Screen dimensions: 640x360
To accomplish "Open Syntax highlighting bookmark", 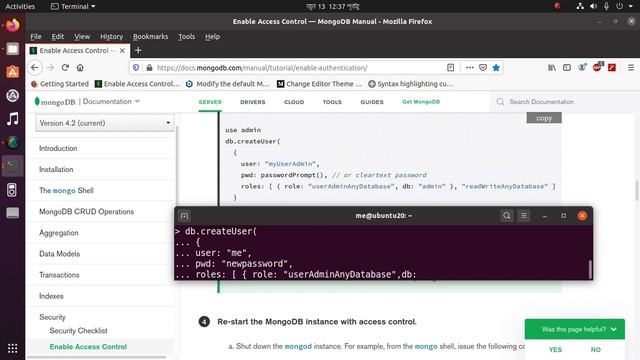I will [410, 84].
